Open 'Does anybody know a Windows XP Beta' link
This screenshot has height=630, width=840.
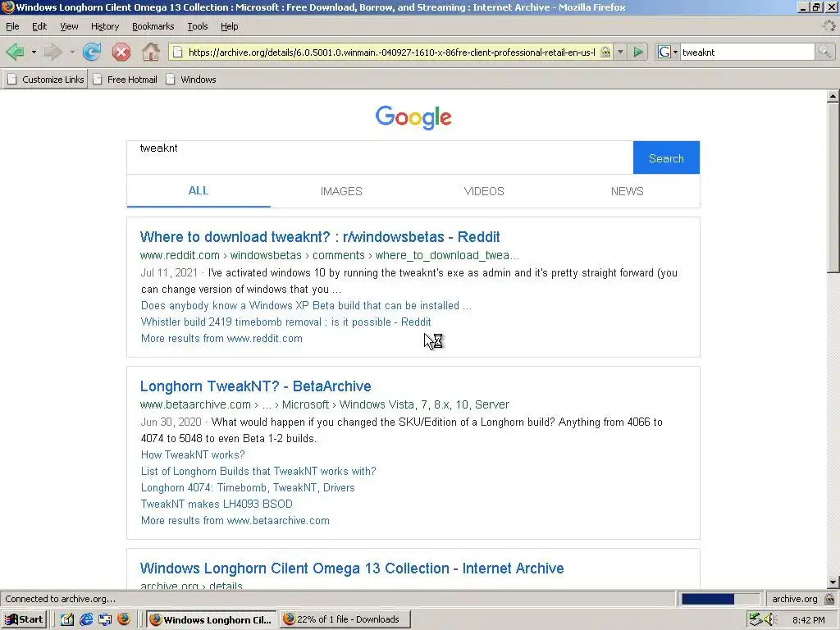[x=306, y=305]
